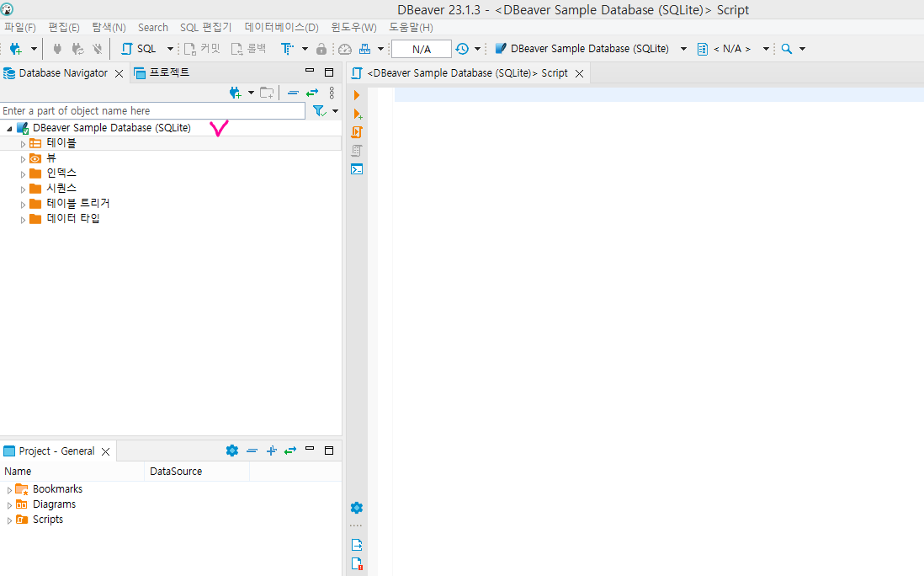
Task: Execute the SQL in a new tab icon
Action: coord(357,114)
